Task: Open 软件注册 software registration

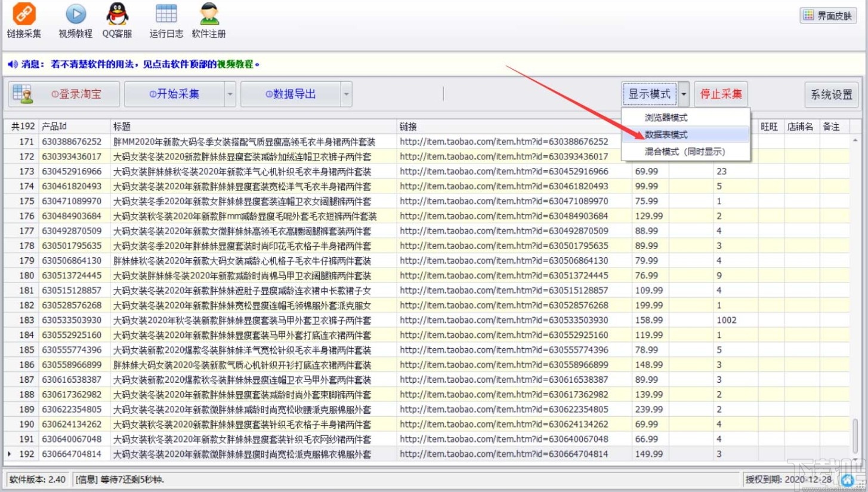Action: (x=208, y=20)
